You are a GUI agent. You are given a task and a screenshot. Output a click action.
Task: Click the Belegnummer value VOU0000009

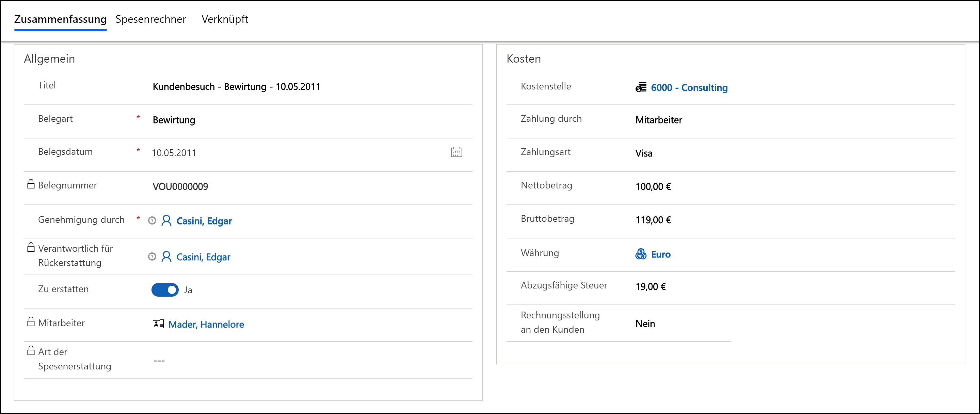click(180, 186)
